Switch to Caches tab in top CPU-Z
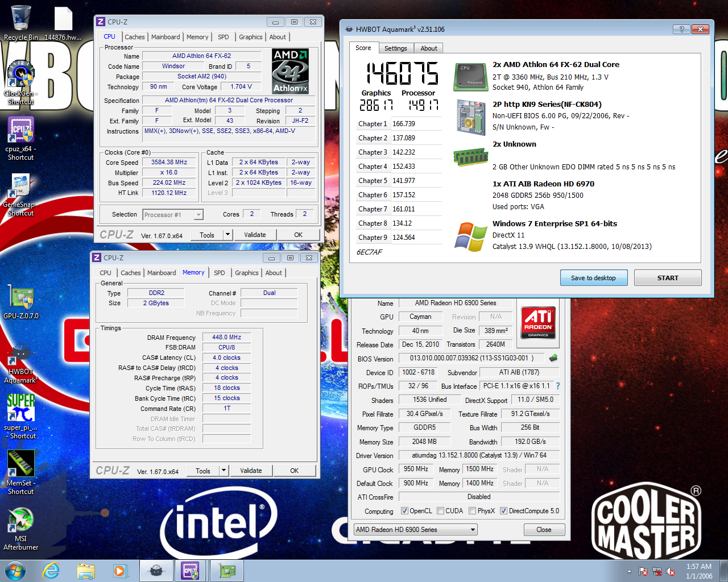728x582 pixels. point(135,37)
